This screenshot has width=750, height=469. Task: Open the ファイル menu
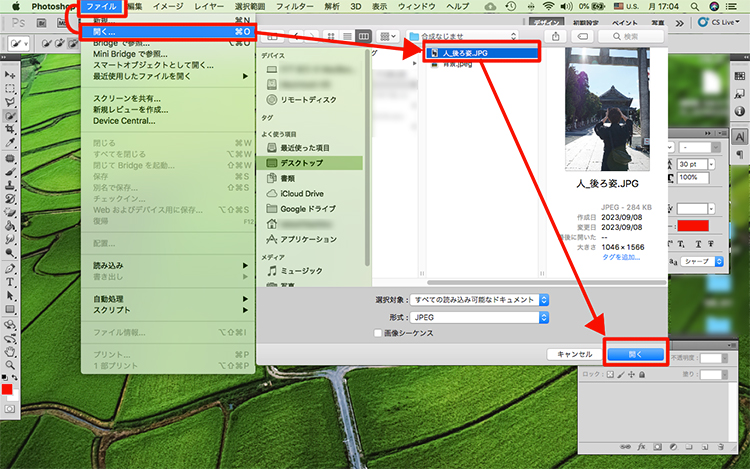[x=101, y=7]
